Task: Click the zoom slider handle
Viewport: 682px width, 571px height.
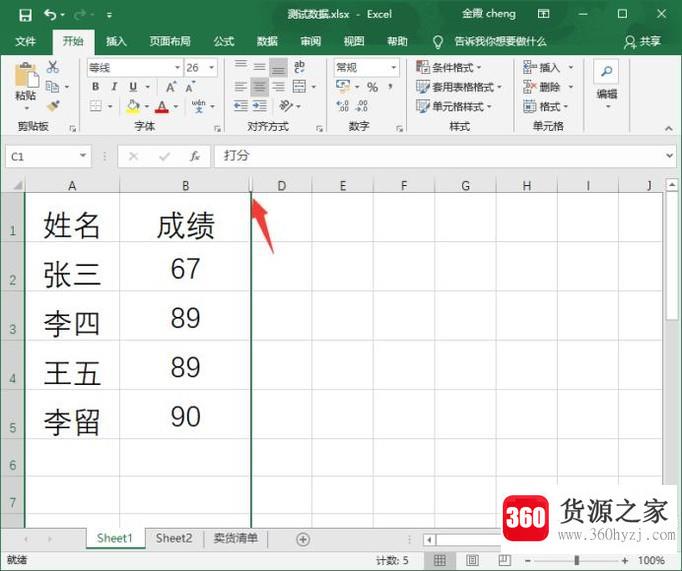Action: coord(577,560)
